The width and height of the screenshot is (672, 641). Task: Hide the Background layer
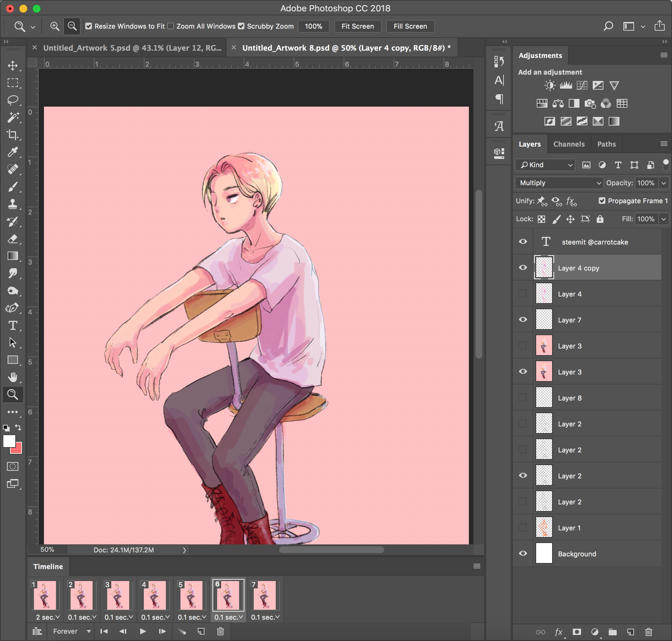523,553
